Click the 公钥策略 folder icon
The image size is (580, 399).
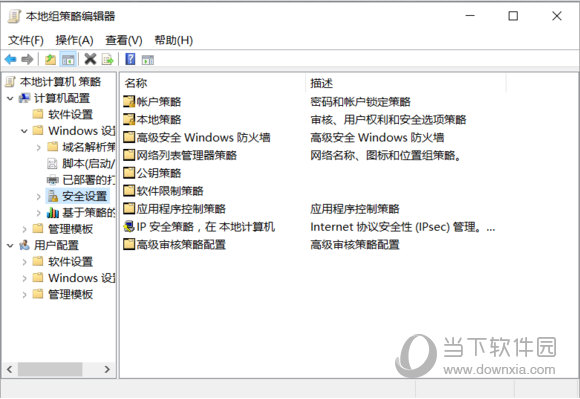tap(129, 173)
